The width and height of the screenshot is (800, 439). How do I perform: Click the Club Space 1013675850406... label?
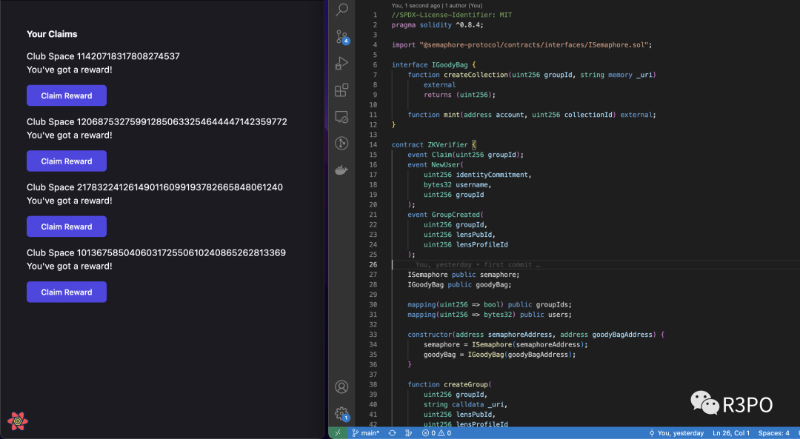click(156, 253)
